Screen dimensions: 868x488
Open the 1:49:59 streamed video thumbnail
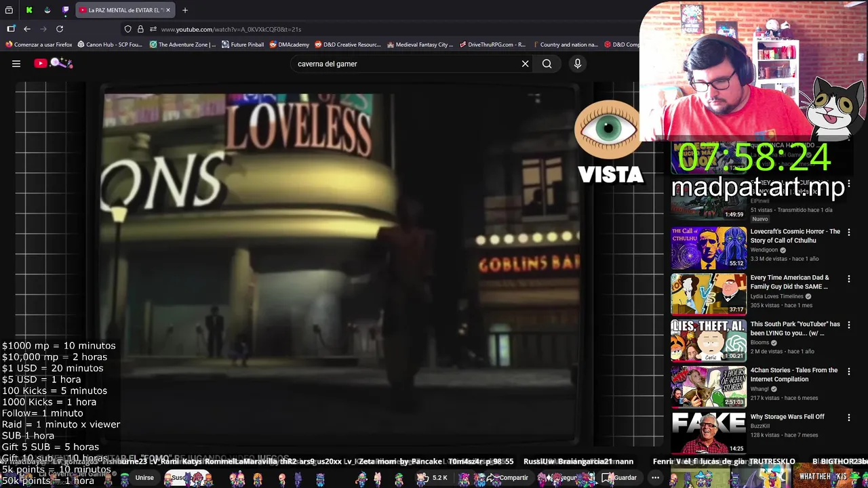point(709,200)
